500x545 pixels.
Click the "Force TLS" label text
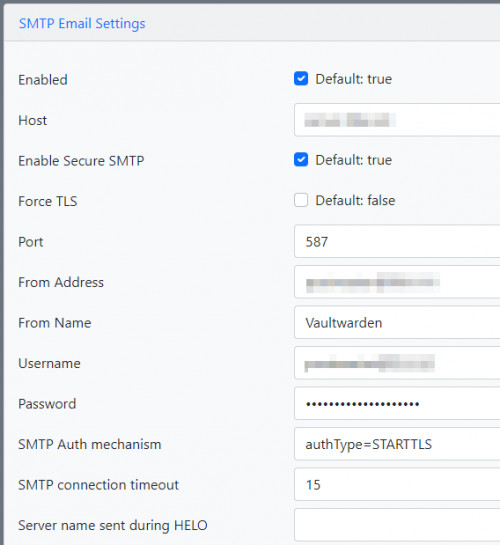point(48,201)
